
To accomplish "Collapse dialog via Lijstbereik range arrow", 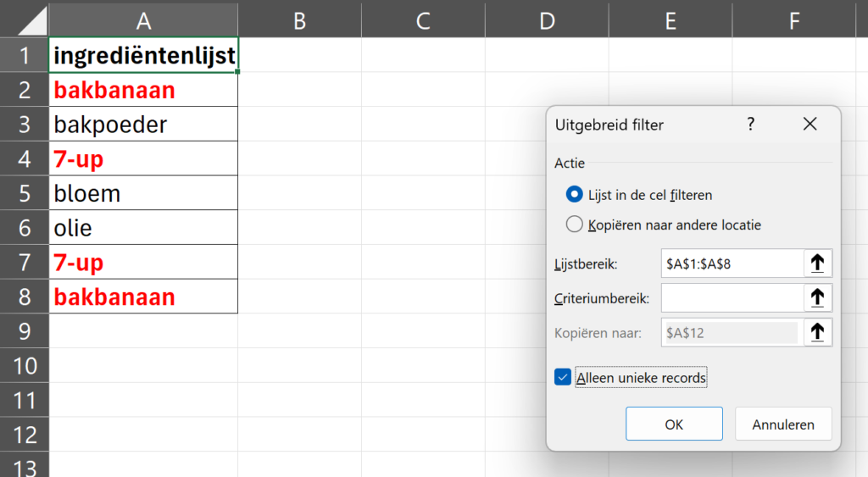I will tap(818, 263).
